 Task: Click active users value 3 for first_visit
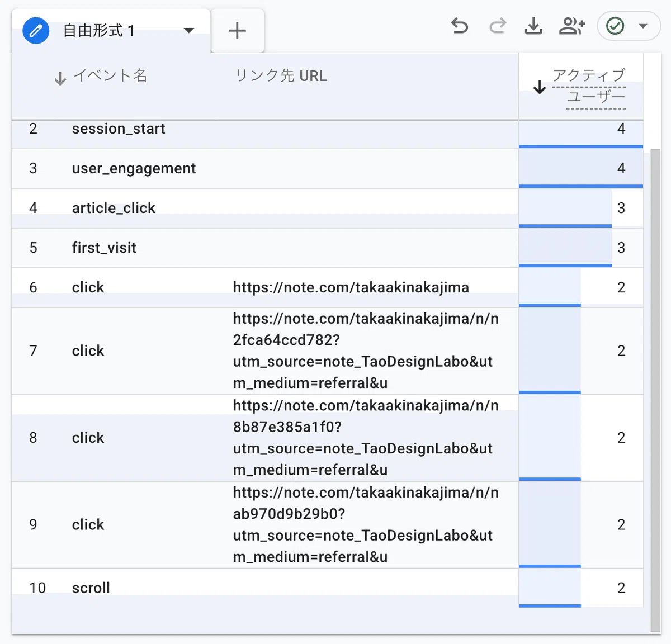coord(621,248)
